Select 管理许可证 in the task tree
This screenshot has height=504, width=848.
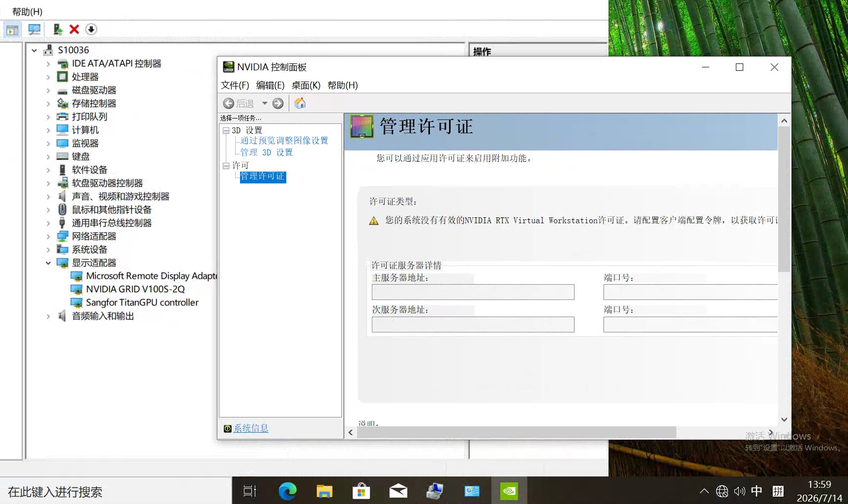point(263,177)
